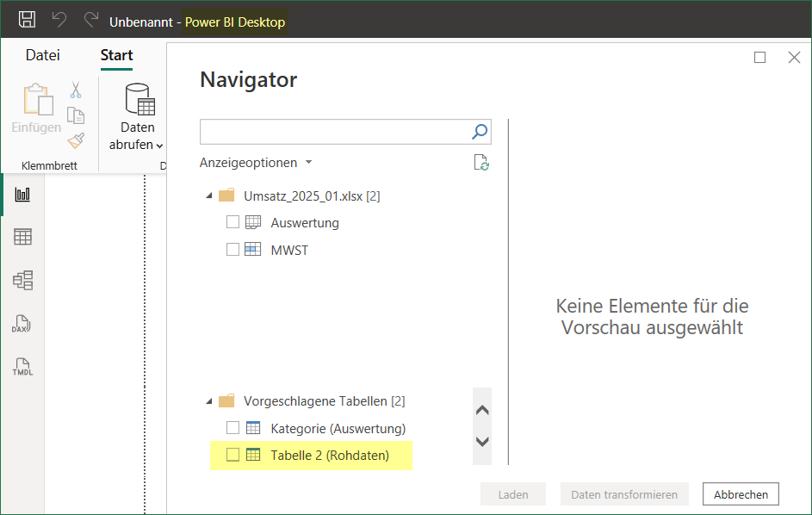Check the Auswertung checkbox
The width and height of the screenshot is (812, 515).
point(232,222)
